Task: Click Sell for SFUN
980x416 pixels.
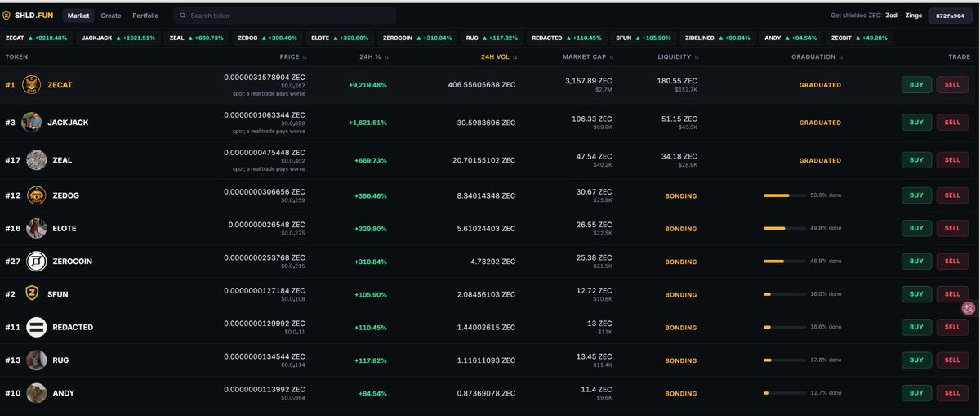Action: click(952, 294)
